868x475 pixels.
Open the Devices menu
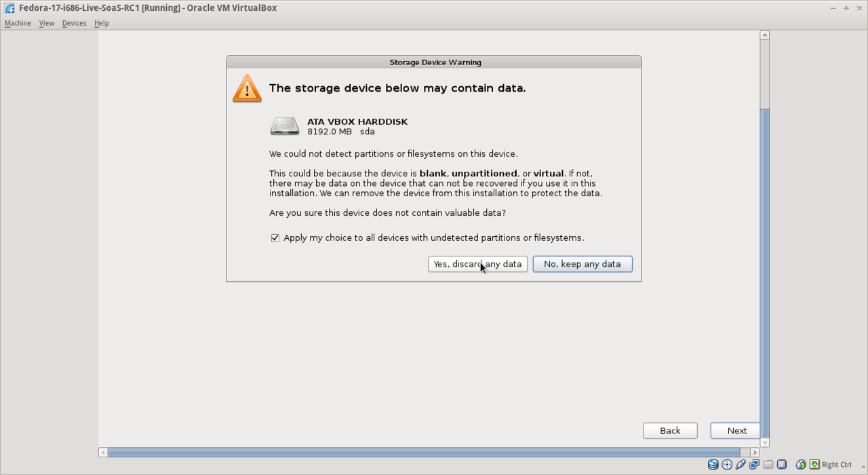[x=74, y=22]
